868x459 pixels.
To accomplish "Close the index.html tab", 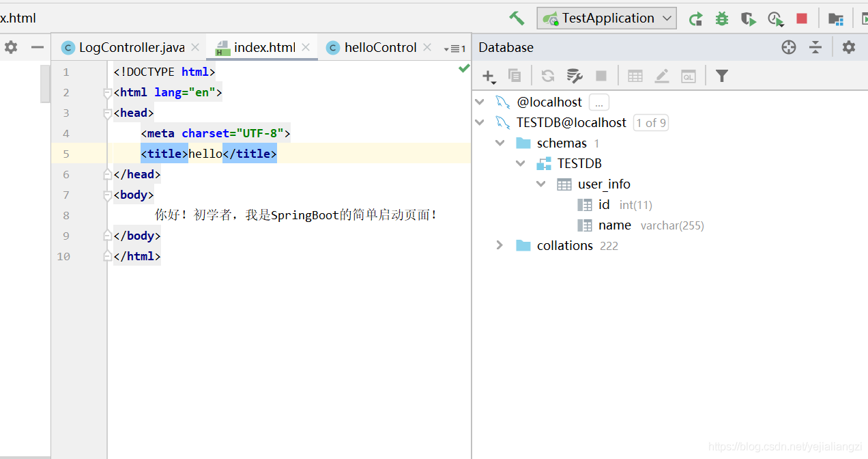I will (x=306, y=47).
